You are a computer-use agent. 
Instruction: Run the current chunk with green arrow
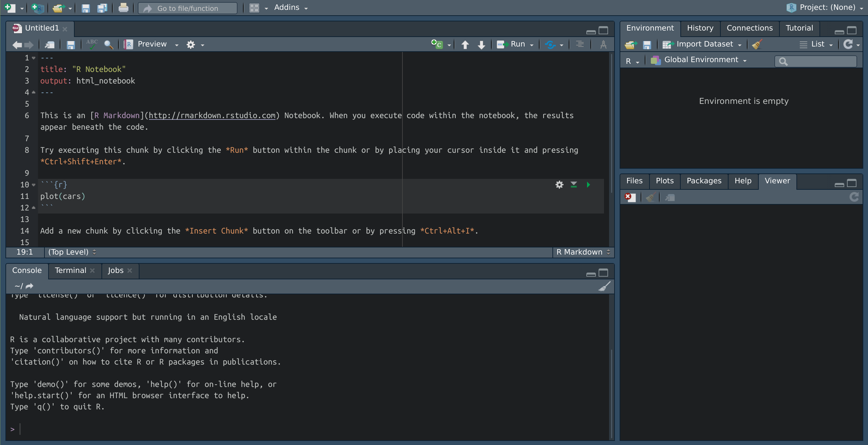tap(588, 185)
